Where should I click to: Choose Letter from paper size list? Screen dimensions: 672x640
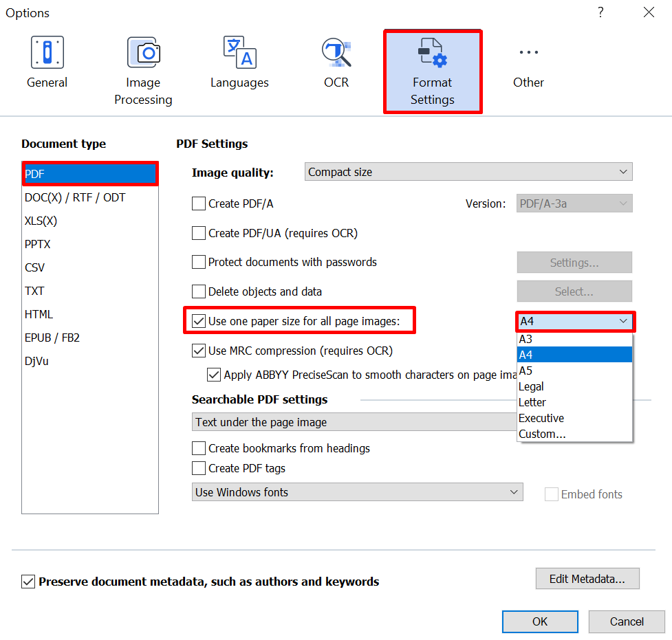(532, 402)
